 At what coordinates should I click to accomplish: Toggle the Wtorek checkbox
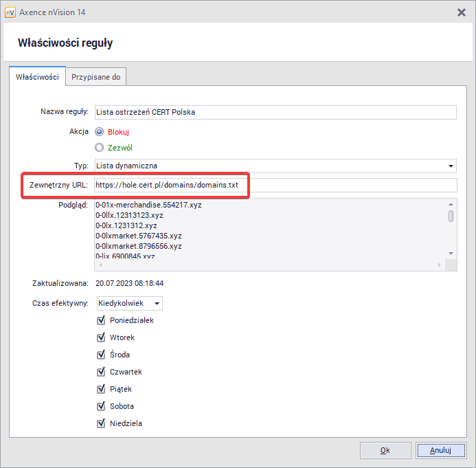click(x=101, y=337)
